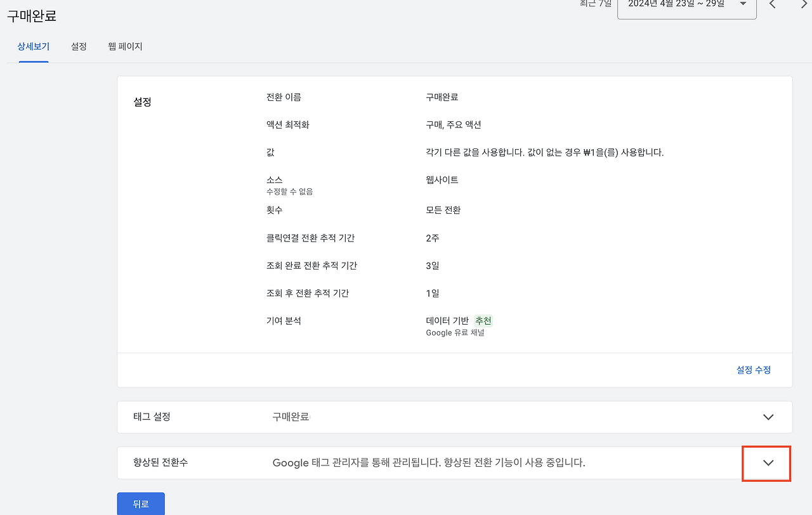Click the 구매완료 value in 태그 설정 row
Viewport: 812px width, 515px height.
point(290,417)
